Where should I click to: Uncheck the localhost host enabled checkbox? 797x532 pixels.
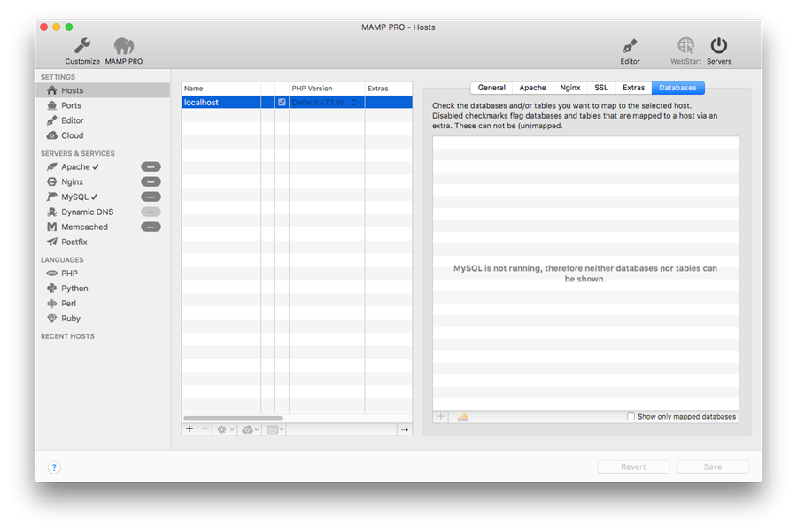(282, 102)
